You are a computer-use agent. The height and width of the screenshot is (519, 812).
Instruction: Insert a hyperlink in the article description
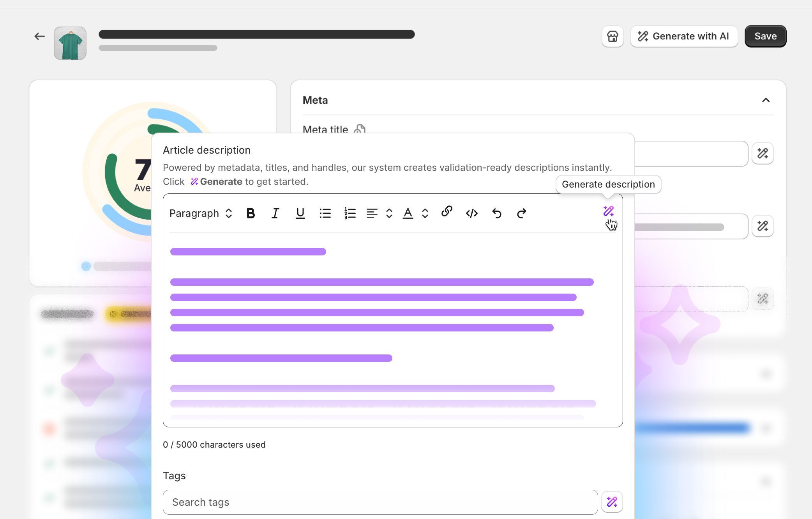pyautogui.click(x=447, y=213)
